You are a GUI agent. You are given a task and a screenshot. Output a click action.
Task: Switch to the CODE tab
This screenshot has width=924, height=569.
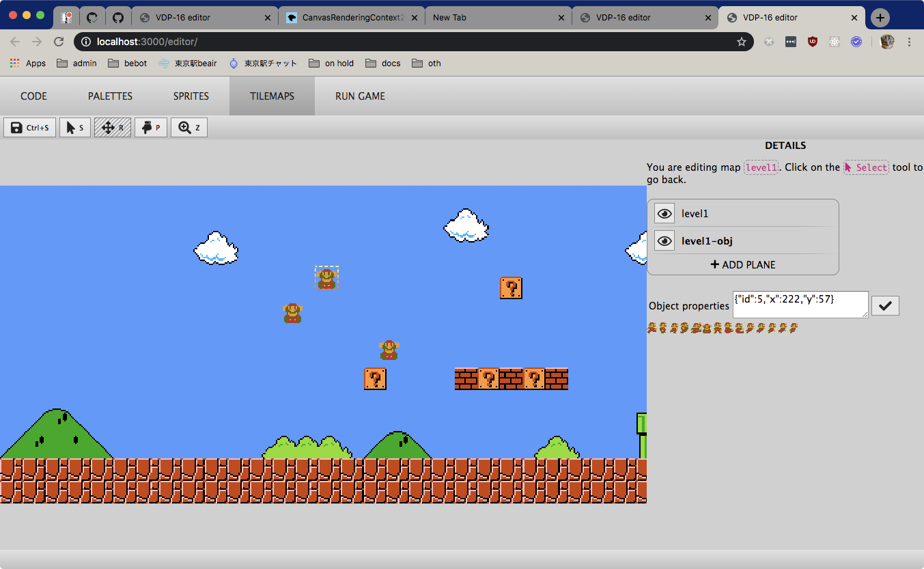[x=33, y=96]
